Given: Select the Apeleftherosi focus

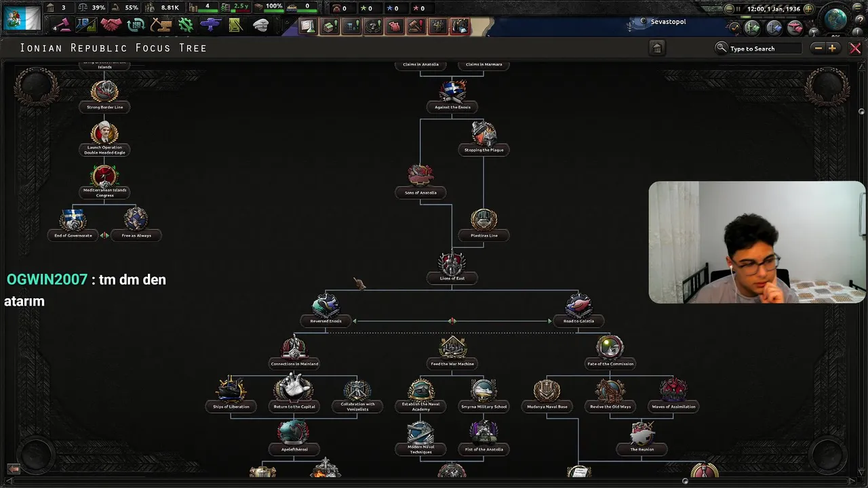Looking at the screenshot, I should (x=294, y=438).
